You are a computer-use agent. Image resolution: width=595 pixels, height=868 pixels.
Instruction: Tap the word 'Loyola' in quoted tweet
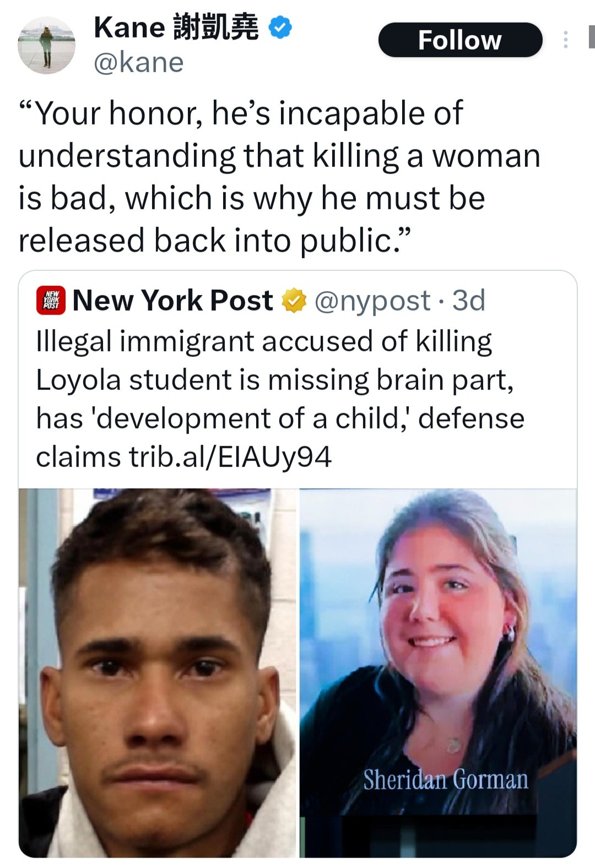pyautogui.click(x=79, y=380)
